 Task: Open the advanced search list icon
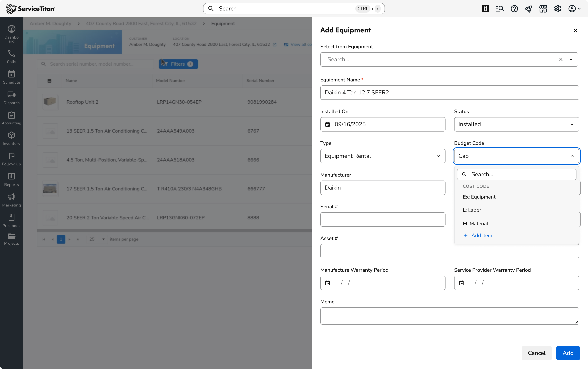pyautogui.click(x=500, y=9)
